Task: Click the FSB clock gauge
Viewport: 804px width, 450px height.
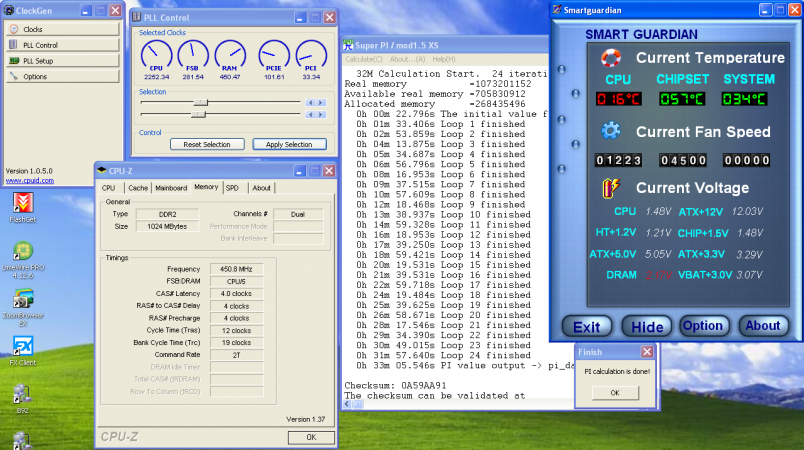Action: click(x=193, y=56)
